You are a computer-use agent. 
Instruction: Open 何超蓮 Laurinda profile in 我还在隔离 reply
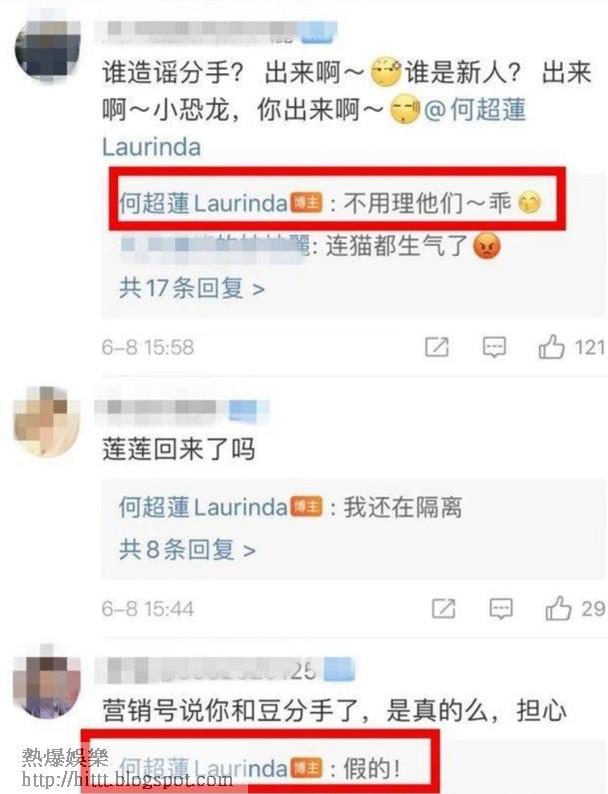(x=204, y=507)
